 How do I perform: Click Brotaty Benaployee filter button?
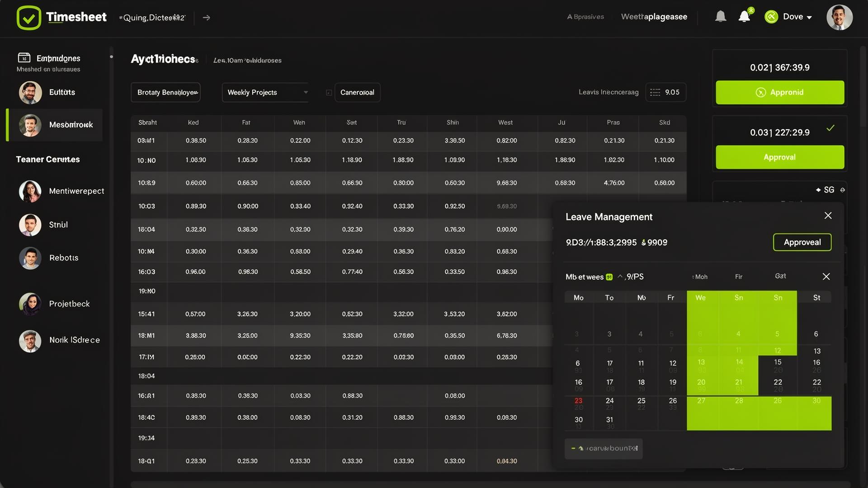(x=165, y=92)
